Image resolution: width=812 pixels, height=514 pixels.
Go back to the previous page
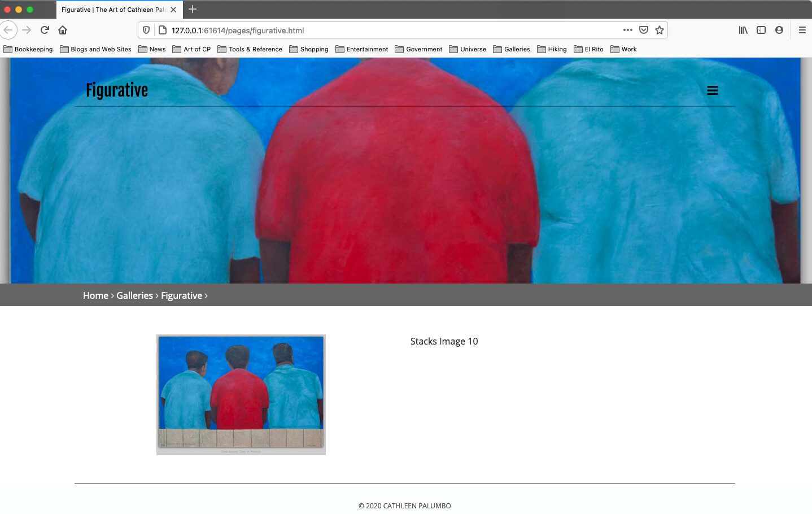tap(8, 30)
